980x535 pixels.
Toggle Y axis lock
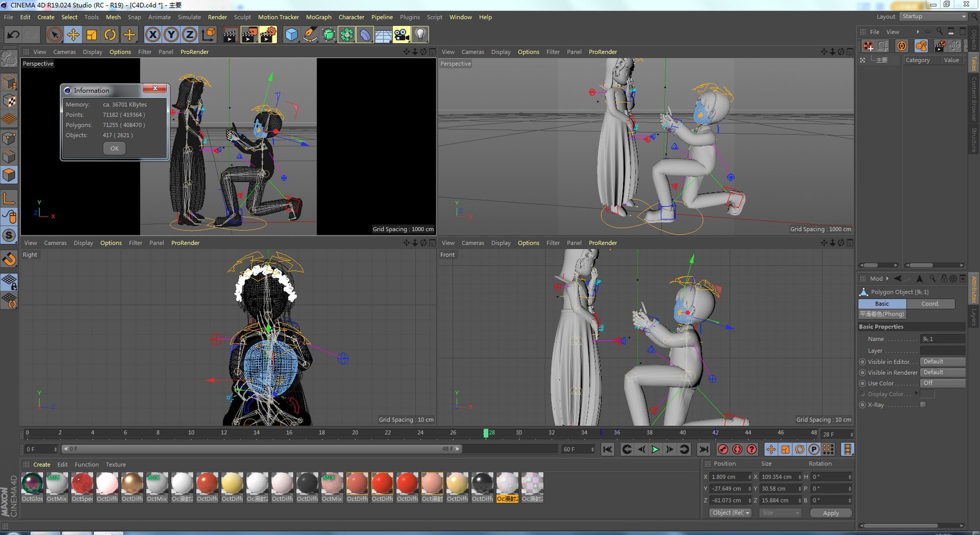pyautogui.click(x=171, y=35)
